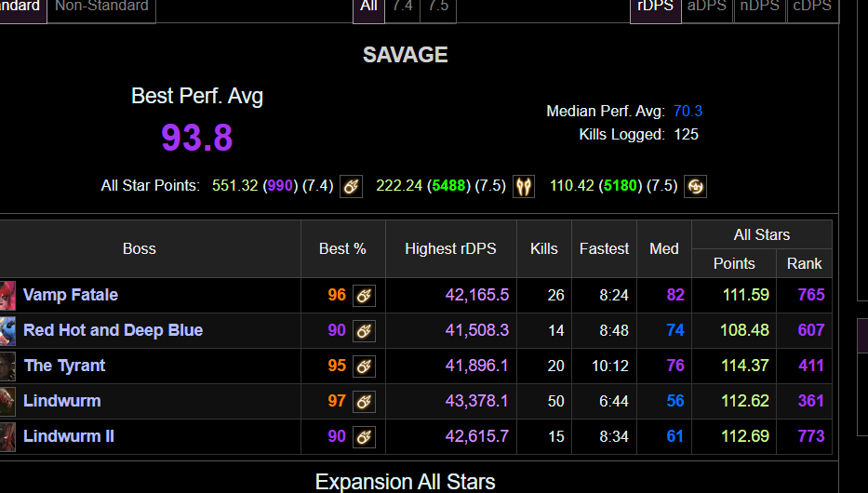Click the Fastest column header
The image size is (868, 493).
[604, 249]
